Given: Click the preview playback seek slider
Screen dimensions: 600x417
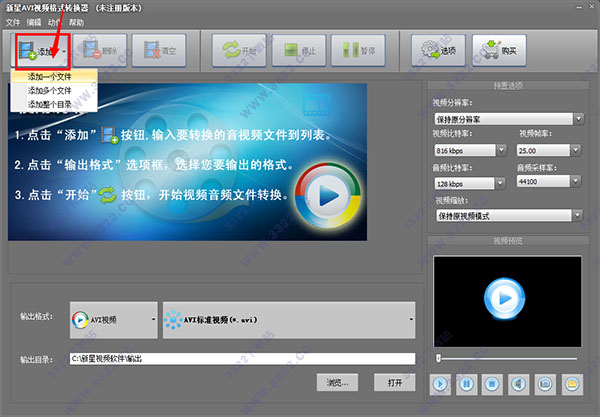Looking at the screenshot, I should click(510, 357).
